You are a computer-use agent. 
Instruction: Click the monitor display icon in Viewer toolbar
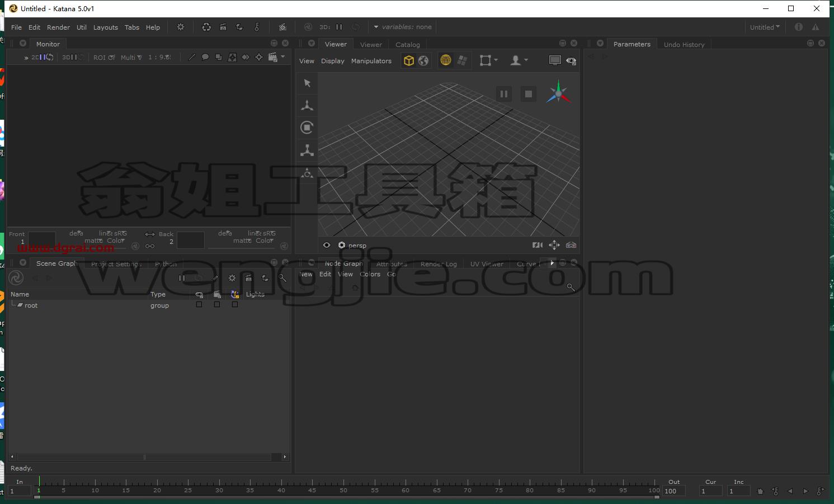pyautogui.click(x=555, y=60)
